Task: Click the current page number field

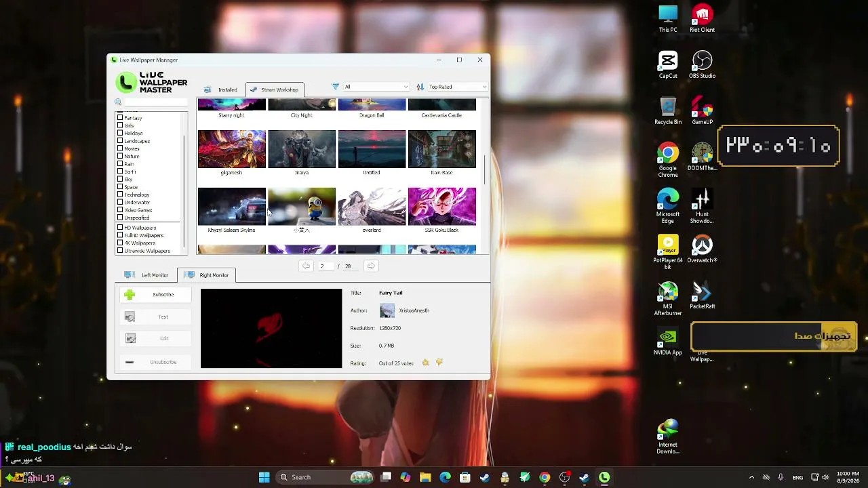Action: (x=325, y=266)
